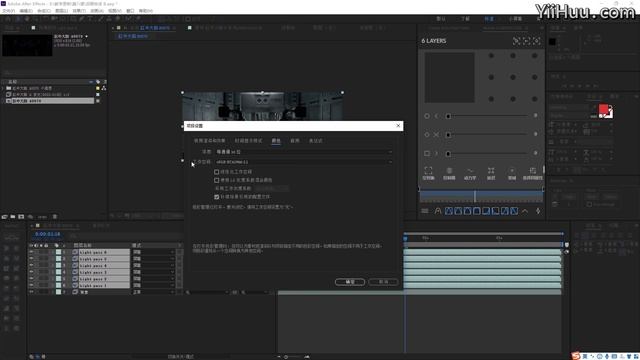Set anchor to the center dot of the grid
640x360 pixels.
tap(513, 77)
